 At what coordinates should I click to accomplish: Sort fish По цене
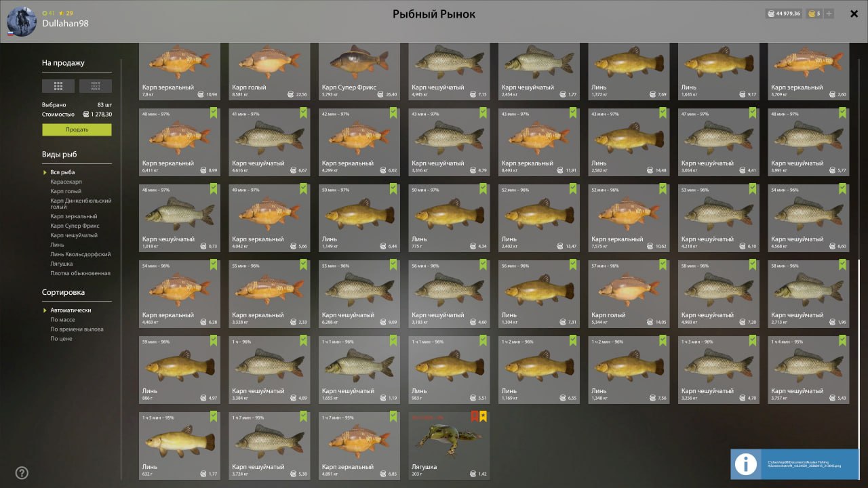(61, 339)
